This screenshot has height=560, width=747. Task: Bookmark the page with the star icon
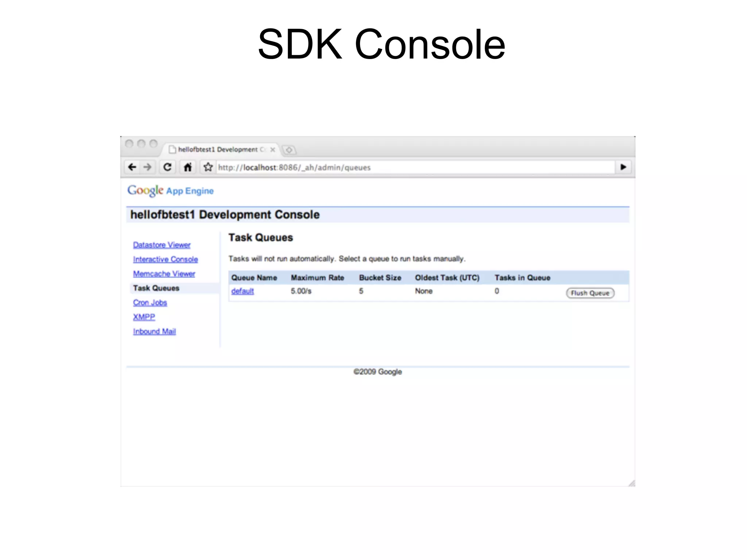click(208, 167)
